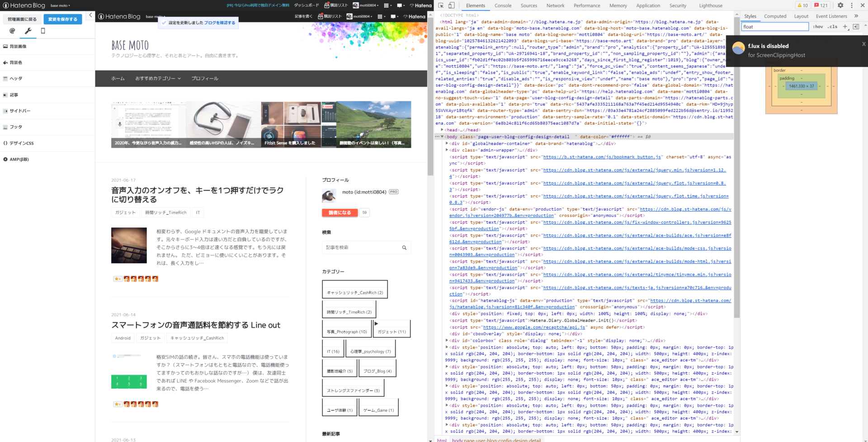This screenshot has height=442, width=868.
Task: Select the wrench customize tab
Action: [28, 31]
